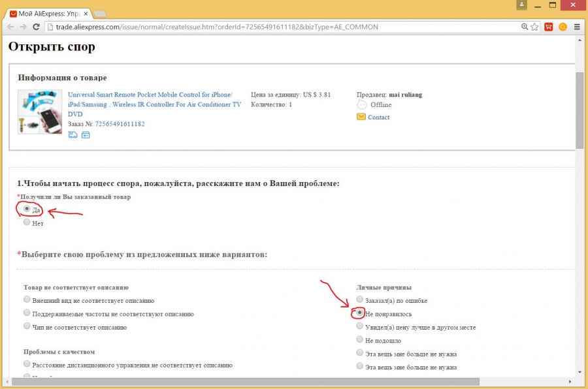The image size is (588, 389).
Task: Go forward in browser history
Action: tap(23, 27)
